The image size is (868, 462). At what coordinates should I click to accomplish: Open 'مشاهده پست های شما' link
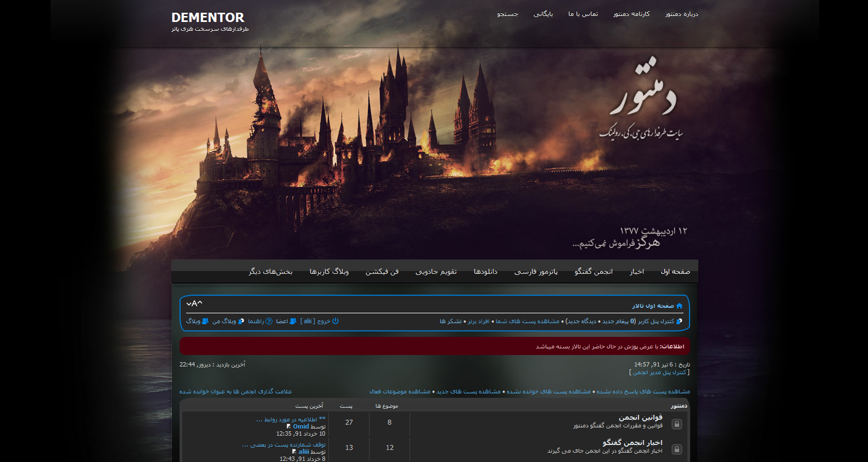528,321
